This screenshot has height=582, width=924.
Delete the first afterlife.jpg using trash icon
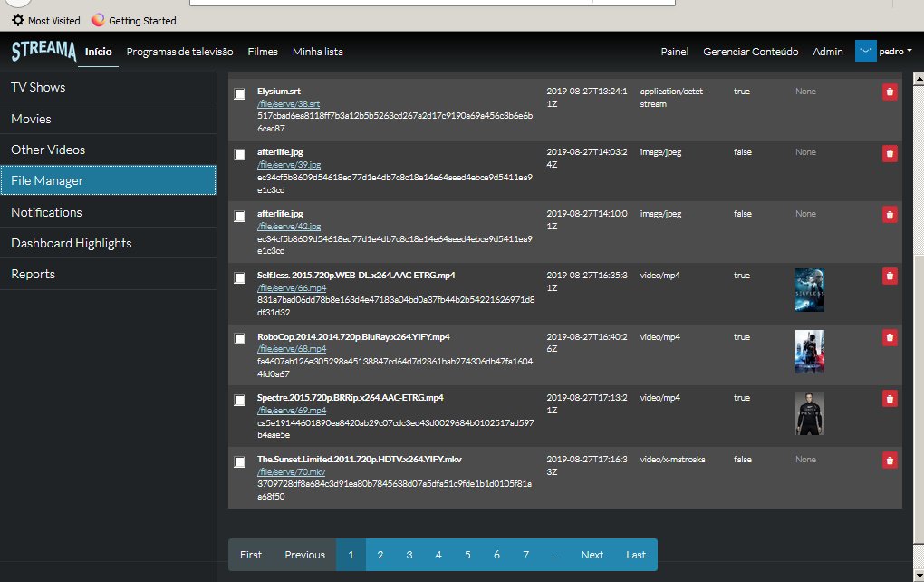[x=889, y=154]
